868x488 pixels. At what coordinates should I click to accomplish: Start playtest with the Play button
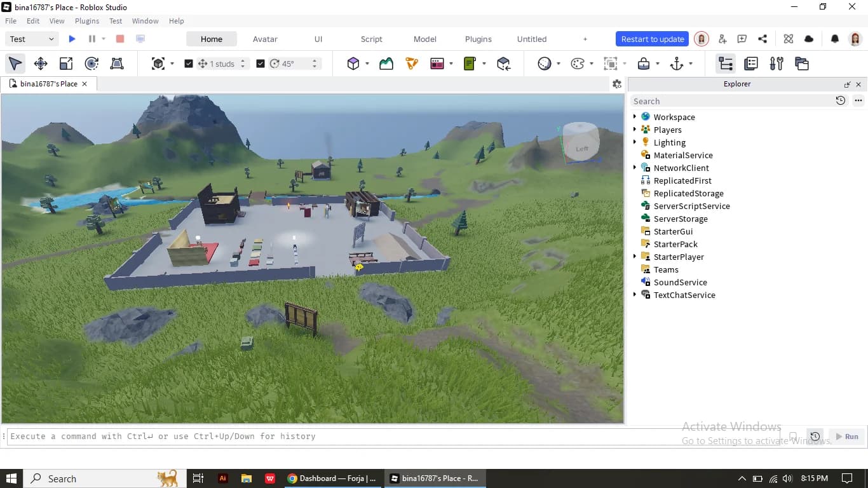coord(72,39)
